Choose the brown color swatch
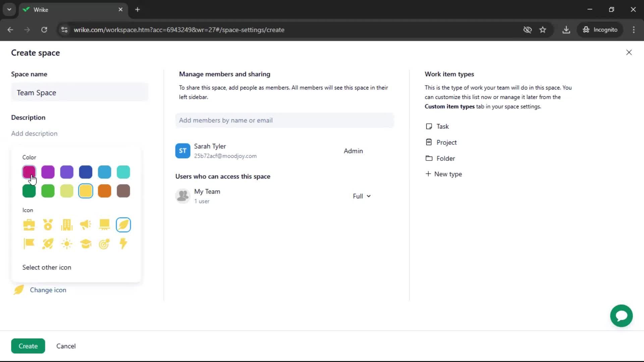Viewport: 644px width, 362px height. tap(123, 191)
